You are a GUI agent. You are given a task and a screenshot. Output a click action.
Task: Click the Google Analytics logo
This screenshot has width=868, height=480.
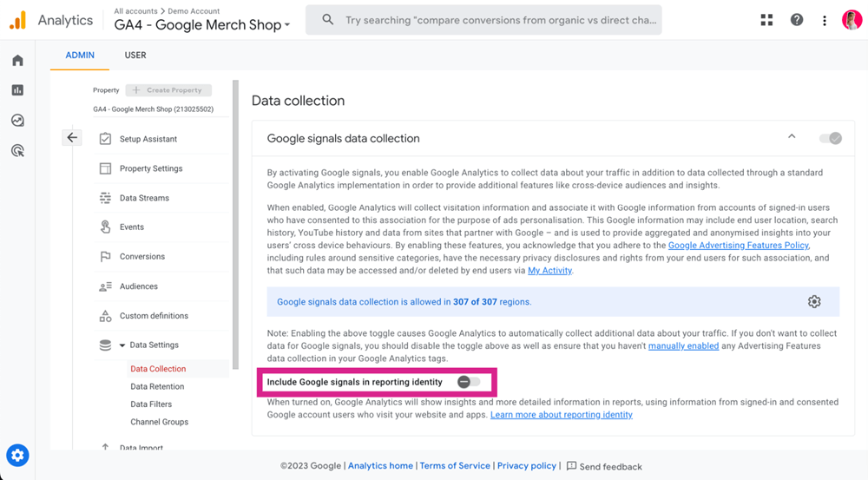click(17, 21)
